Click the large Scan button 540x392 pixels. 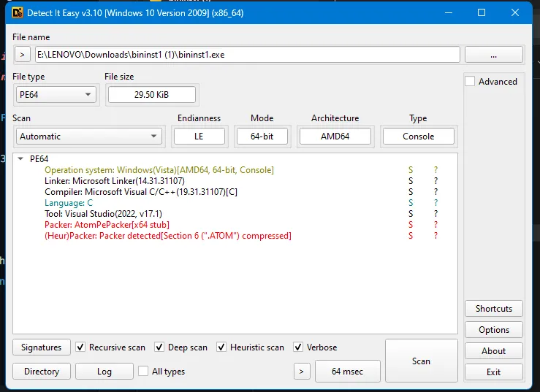tap(421, 361)
